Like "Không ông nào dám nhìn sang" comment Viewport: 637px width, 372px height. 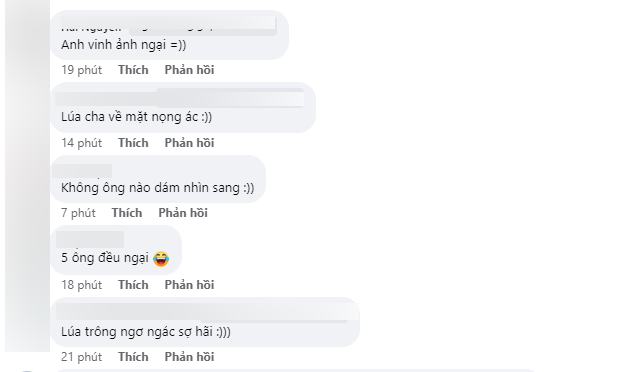pyautogui.click(x=127, y=213)
